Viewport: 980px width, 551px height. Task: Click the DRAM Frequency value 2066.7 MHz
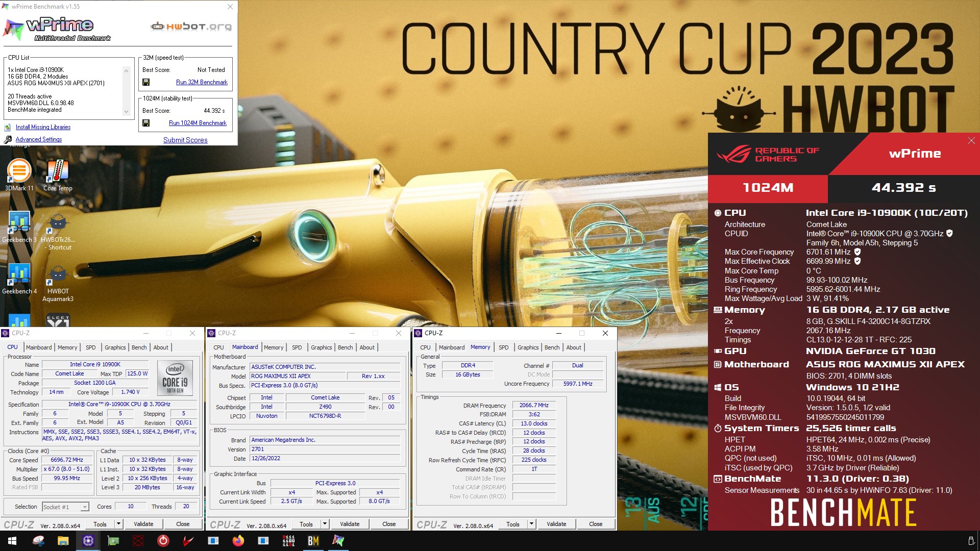tap(534, 406)
